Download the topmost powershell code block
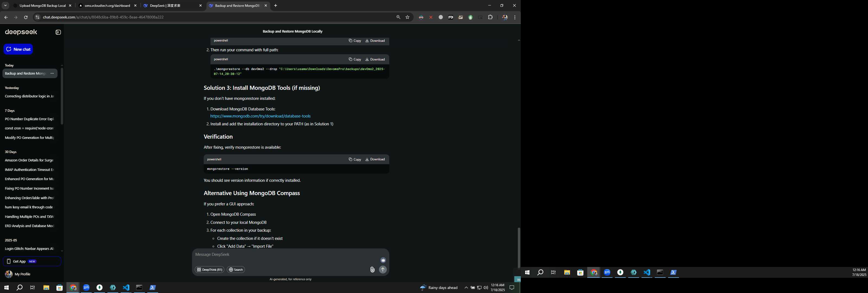 coord(375,41)
